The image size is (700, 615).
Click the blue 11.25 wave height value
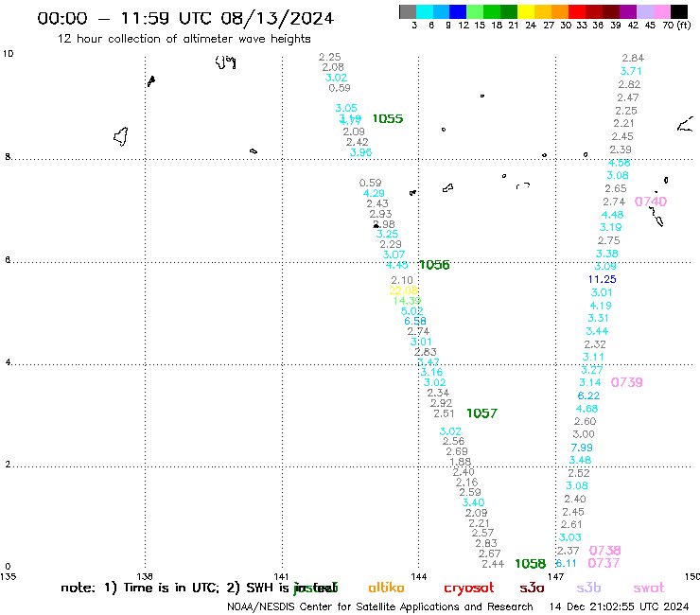click(602, 279)
